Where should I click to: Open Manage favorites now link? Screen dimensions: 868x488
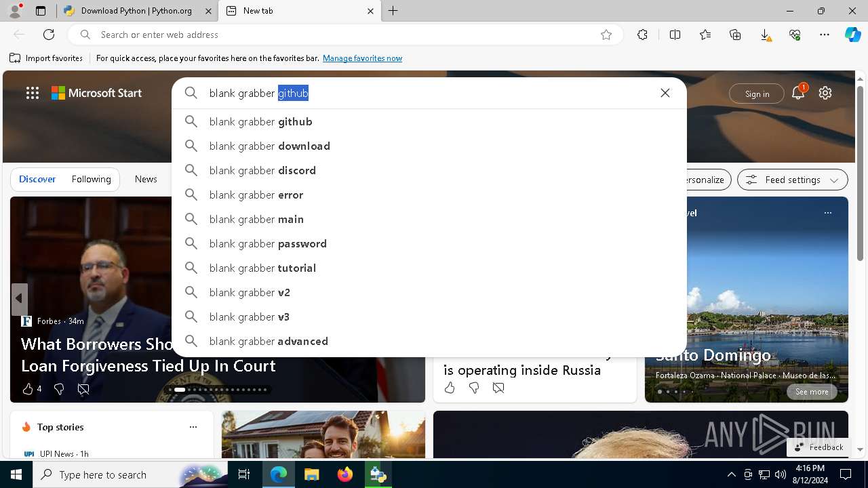362,58
